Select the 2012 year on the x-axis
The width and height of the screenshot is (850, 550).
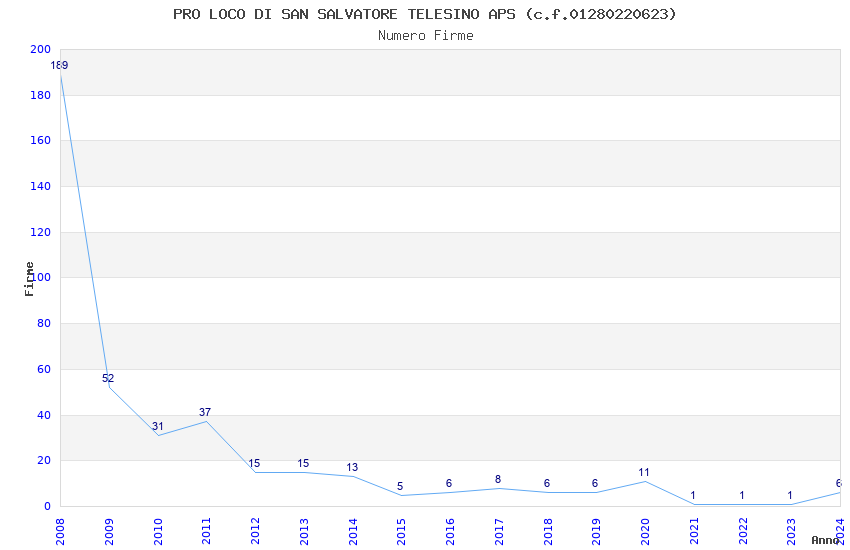(x=255, y=530)
